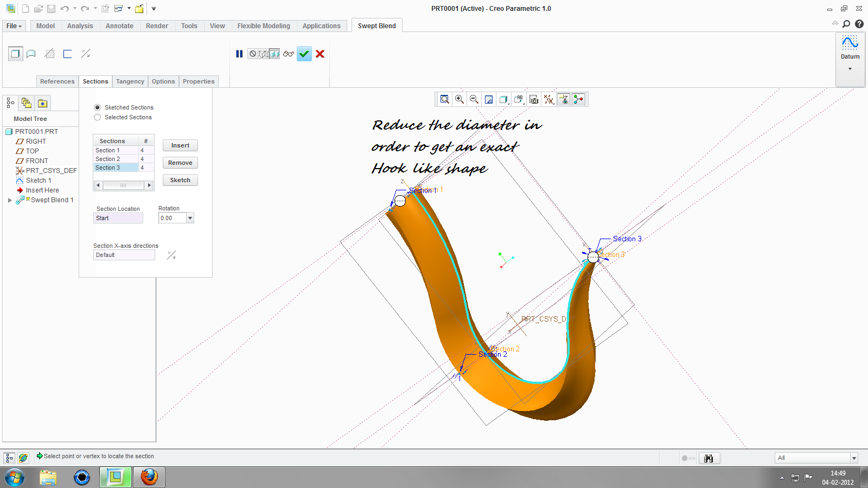Image resolution: width=868 pixels, height=488 pixels.
Task: Open the Rotation value dropdown
Action: [190, 218]
